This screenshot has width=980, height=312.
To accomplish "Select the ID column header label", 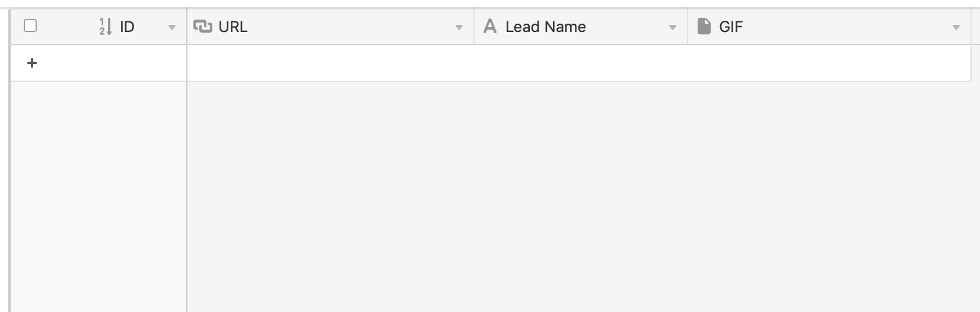I will point(127,27).
